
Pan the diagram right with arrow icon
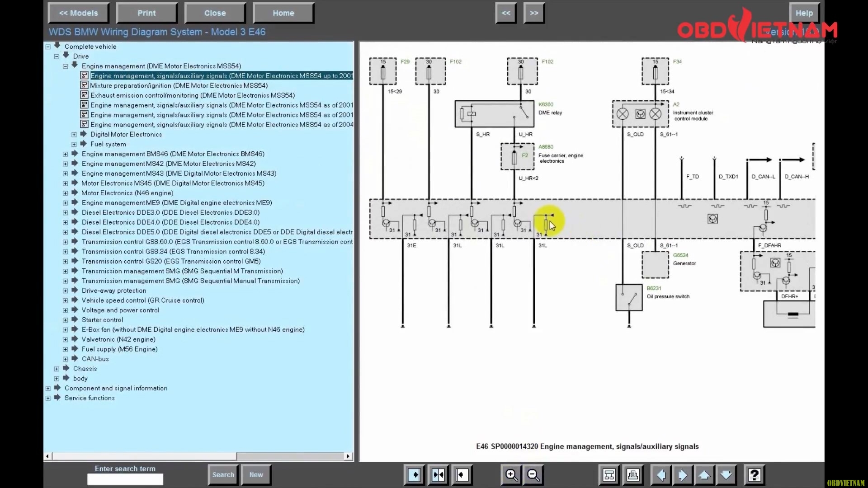[x=683, y=475]
